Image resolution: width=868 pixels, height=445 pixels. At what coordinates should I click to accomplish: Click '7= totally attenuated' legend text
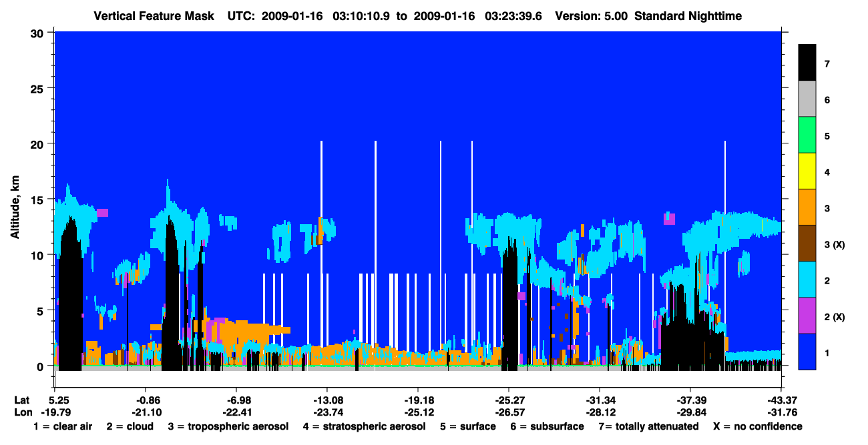(648, 426)
